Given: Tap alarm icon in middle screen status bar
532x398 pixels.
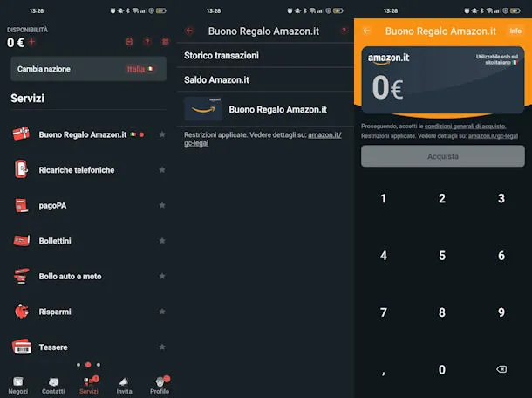Looking at the screenshot, I should pos(290,10).
